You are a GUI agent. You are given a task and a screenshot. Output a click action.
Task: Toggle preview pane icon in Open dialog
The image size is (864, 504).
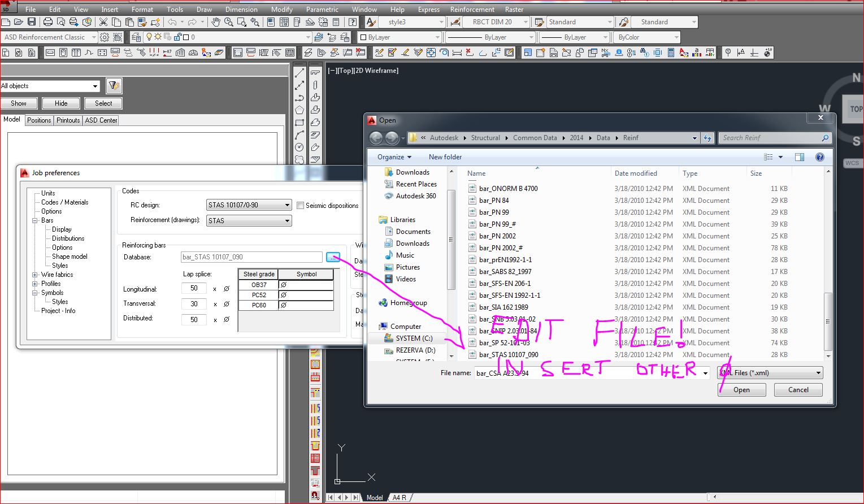tap(799, 157)
